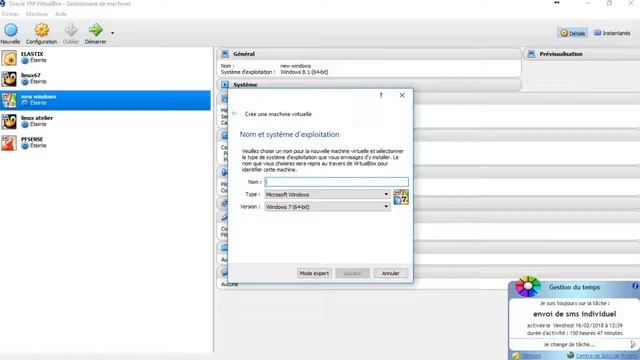Open the Détails link in Gestion du temps

531,356
